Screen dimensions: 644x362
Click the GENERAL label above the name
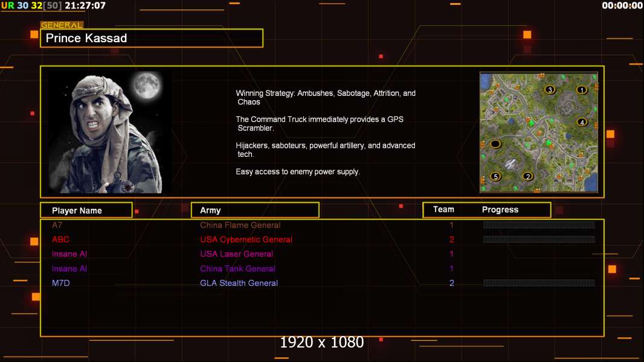62,25
